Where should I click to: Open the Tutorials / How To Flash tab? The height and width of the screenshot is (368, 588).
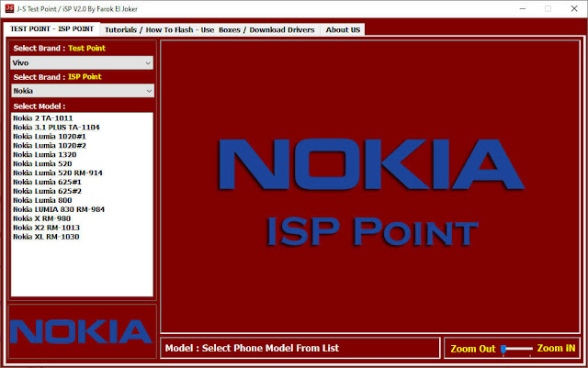point(209,30)
